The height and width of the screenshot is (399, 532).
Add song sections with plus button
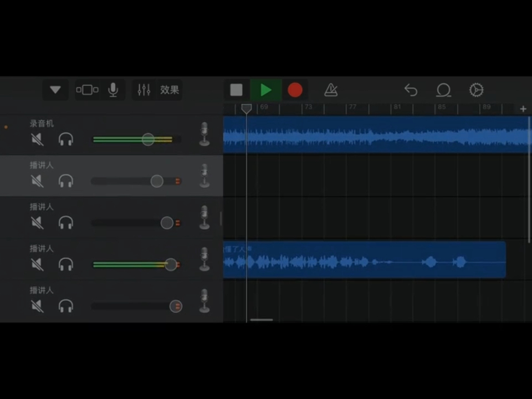coord(523,109)
